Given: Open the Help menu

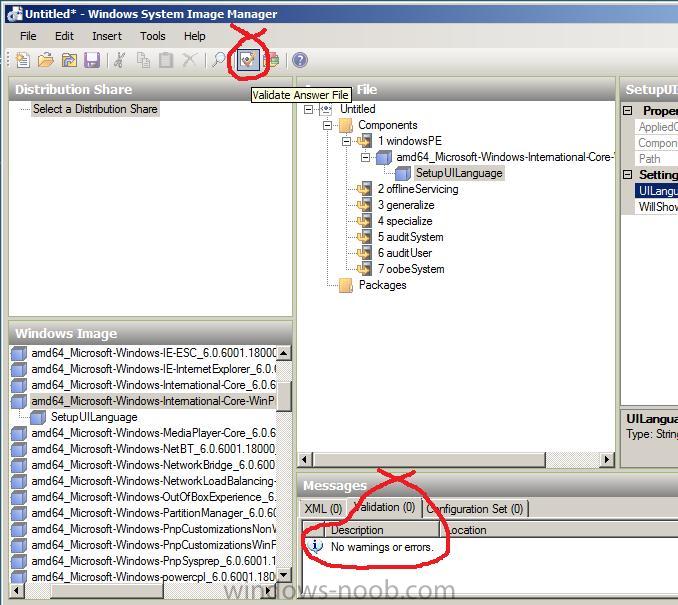Looking at the screenshot, I should click(x=195, y=36).
